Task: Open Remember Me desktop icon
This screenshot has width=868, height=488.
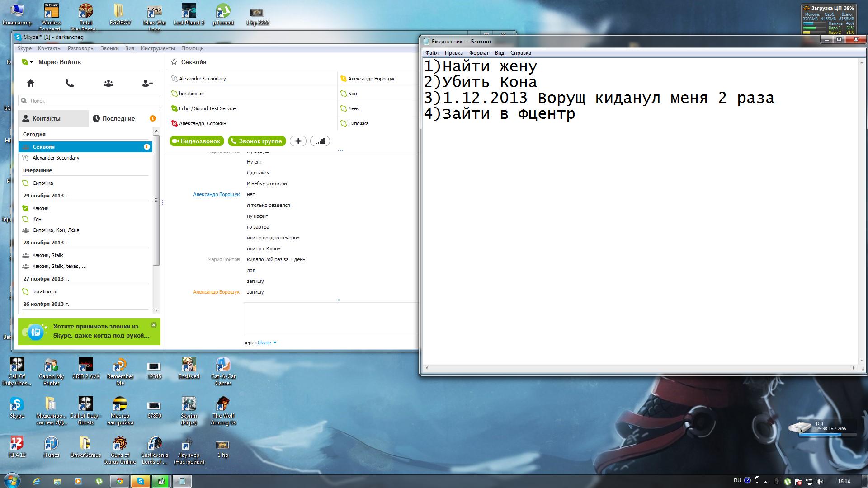Action: 120,371
